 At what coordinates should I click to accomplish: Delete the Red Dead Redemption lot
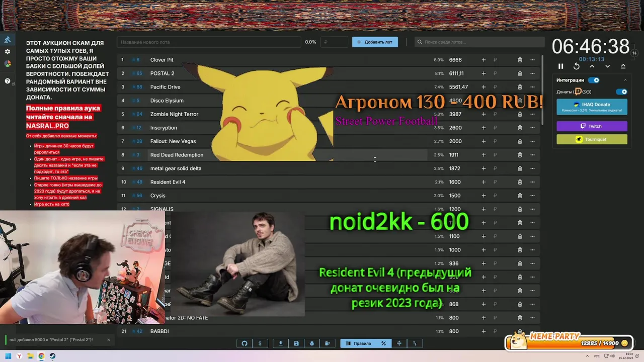pyautogui.click(x=520, y=155)
